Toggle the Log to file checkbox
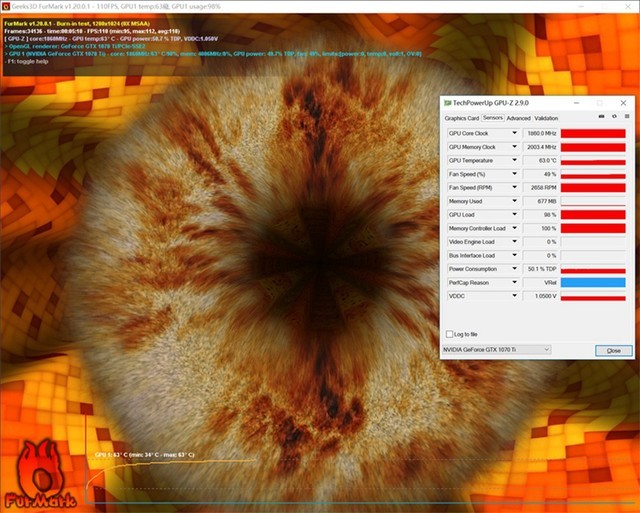640x513 pixels. click(x=449, y=334)
